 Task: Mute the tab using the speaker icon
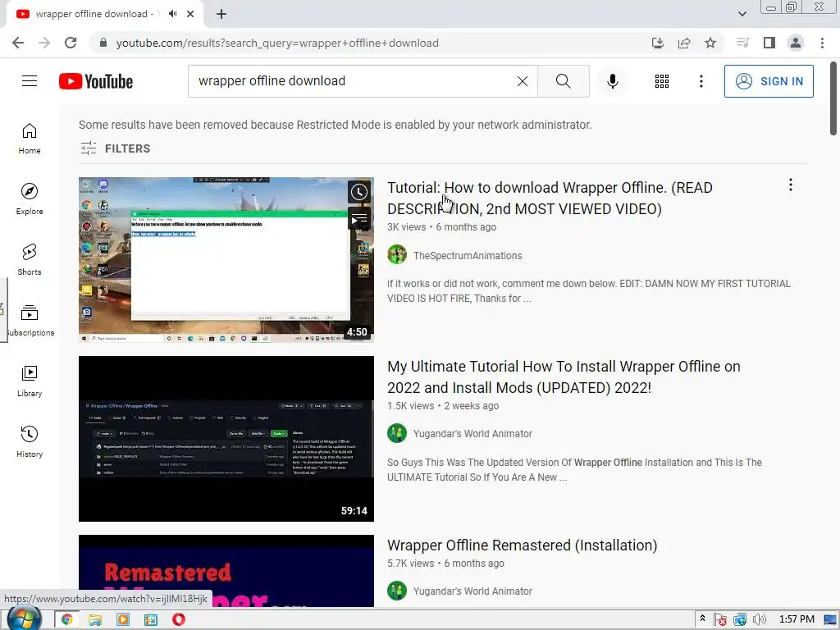pyautogui.click(x=172, y=14)
